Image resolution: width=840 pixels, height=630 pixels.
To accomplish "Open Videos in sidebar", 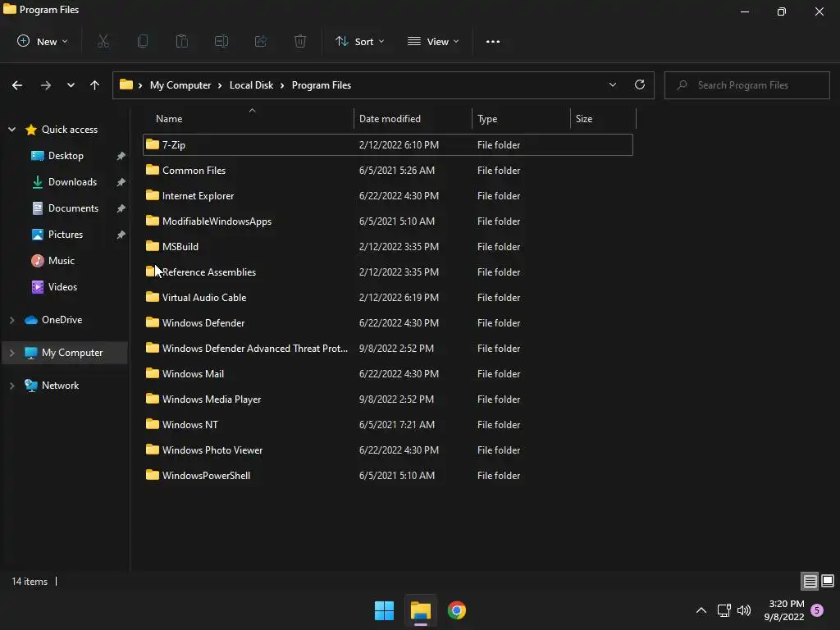I will 62,286.
